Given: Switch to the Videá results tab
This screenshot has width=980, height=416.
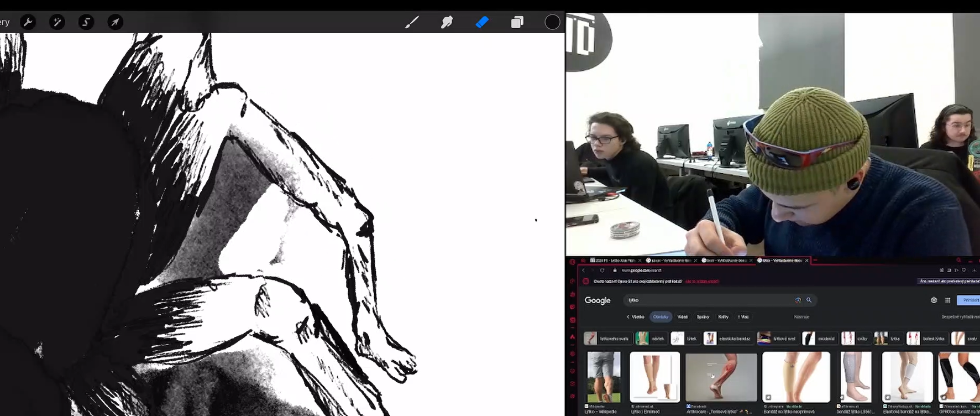Looking at the screenshot, I should click(x=683, y=317).
